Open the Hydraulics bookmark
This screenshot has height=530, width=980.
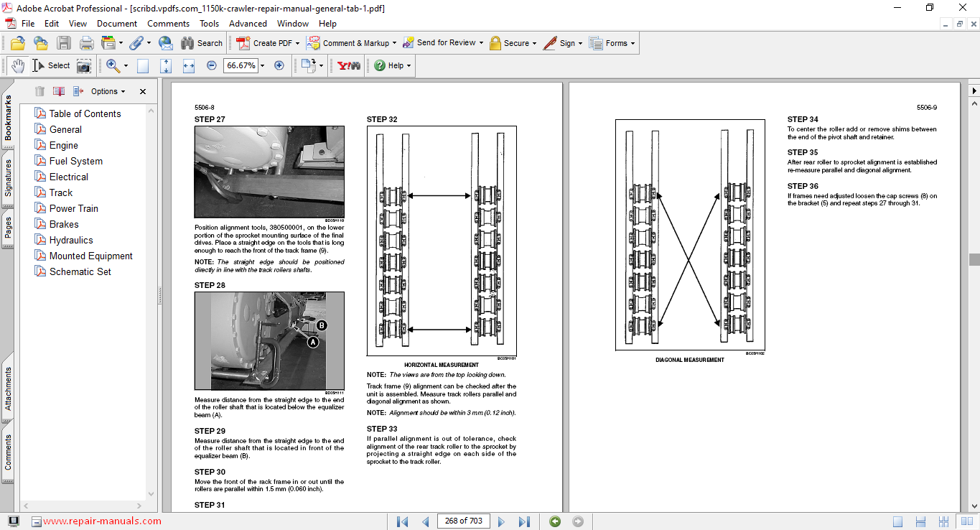point(71,240)
